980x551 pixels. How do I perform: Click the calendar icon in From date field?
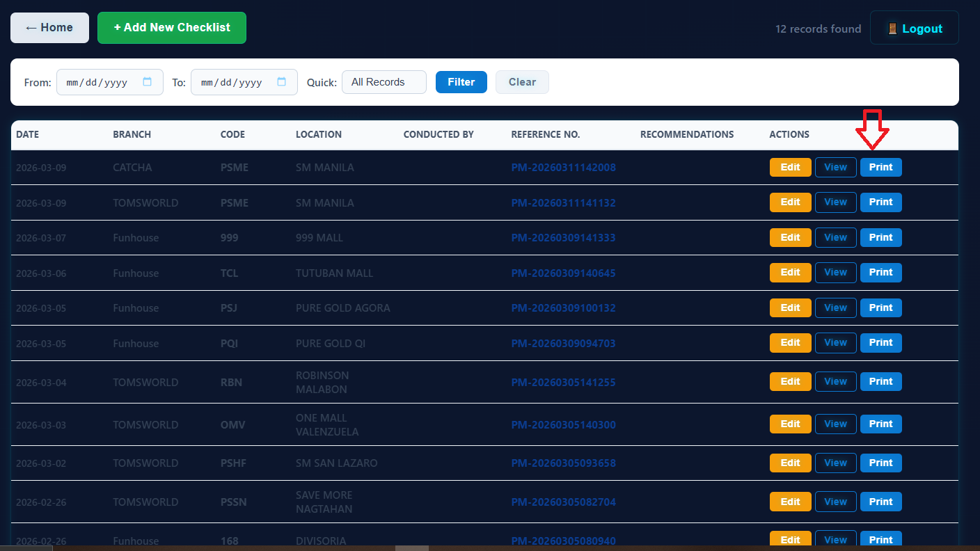pos(148,82)
